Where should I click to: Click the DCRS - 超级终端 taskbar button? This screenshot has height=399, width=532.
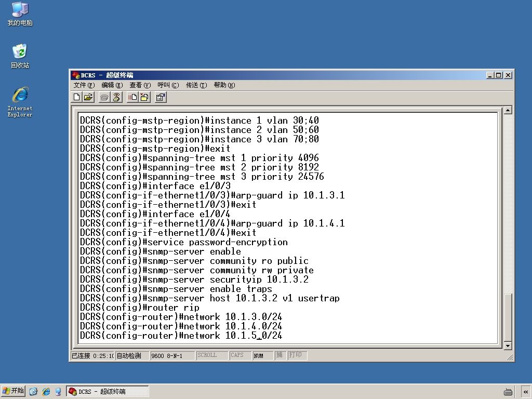tap(107, 392)
